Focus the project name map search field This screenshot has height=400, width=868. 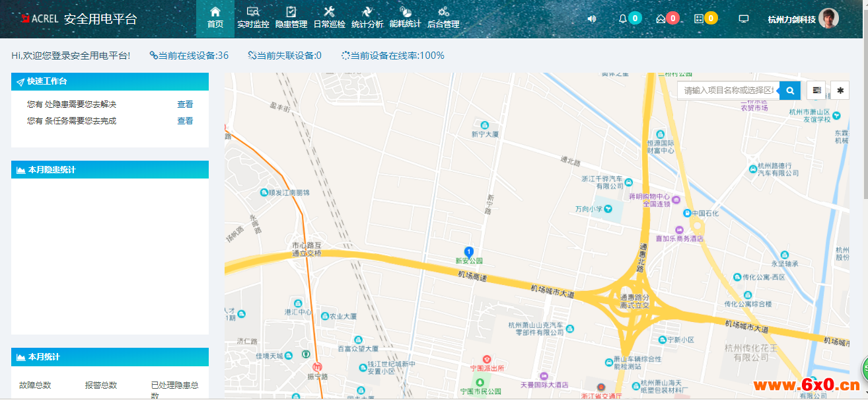point(728,90)
